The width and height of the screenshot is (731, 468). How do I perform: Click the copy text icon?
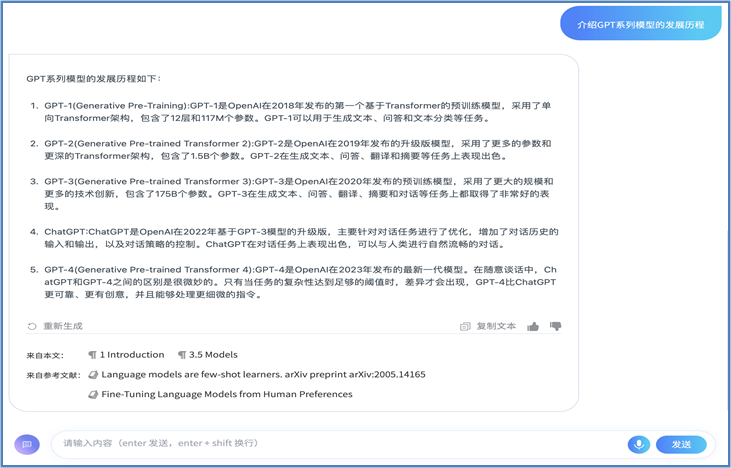465,326
